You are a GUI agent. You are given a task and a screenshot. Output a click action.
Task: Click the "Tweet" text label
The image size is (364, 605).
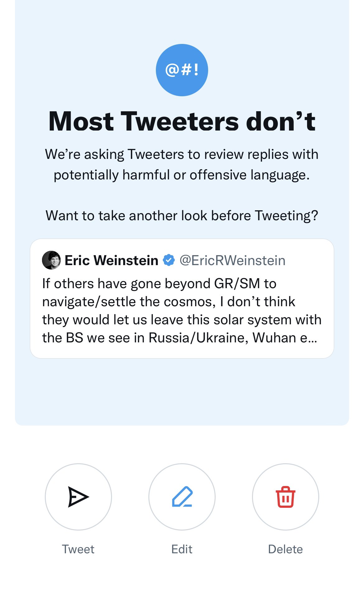tap(78, 549)
